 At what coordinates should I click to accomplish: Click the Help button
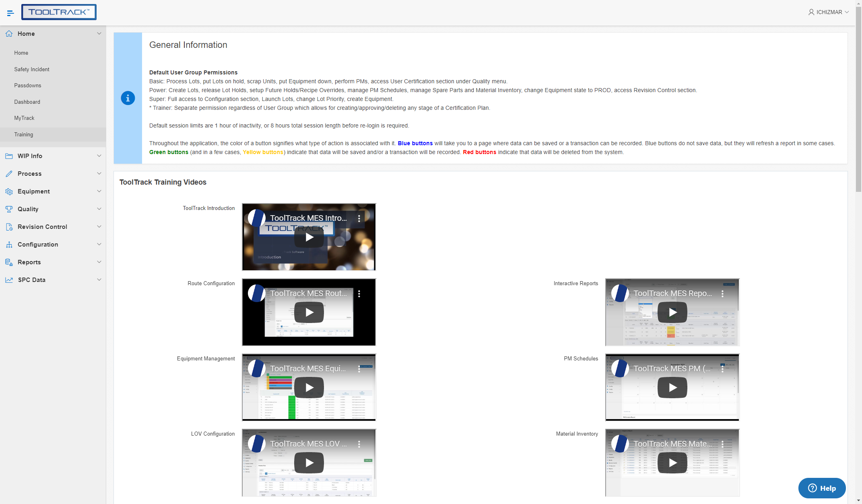click(x=822, y=488)
